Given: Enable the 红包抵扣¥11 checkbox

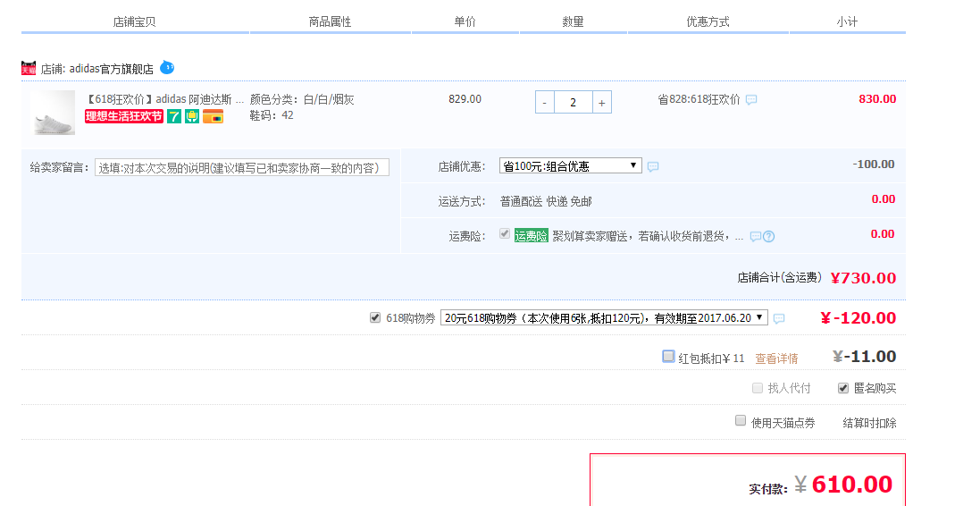Looking at the screenshot, I should [668, 357].
